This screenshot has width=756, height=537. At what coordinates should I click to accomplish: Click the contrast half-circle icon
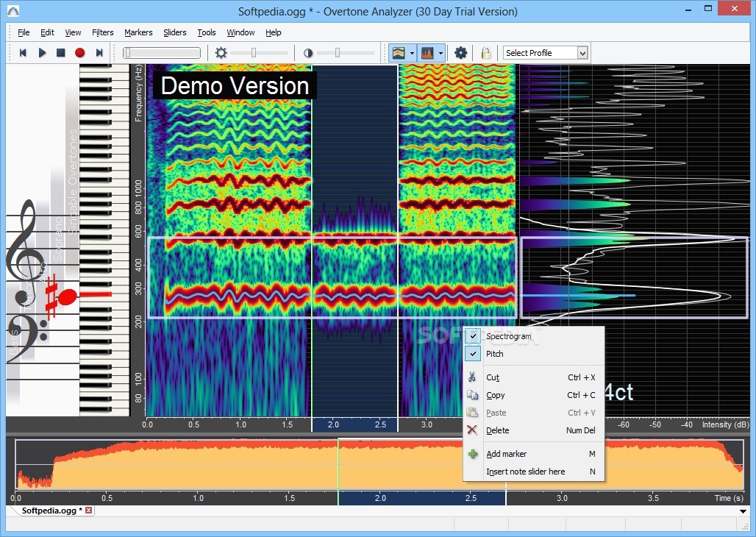(x=308, y=53)
